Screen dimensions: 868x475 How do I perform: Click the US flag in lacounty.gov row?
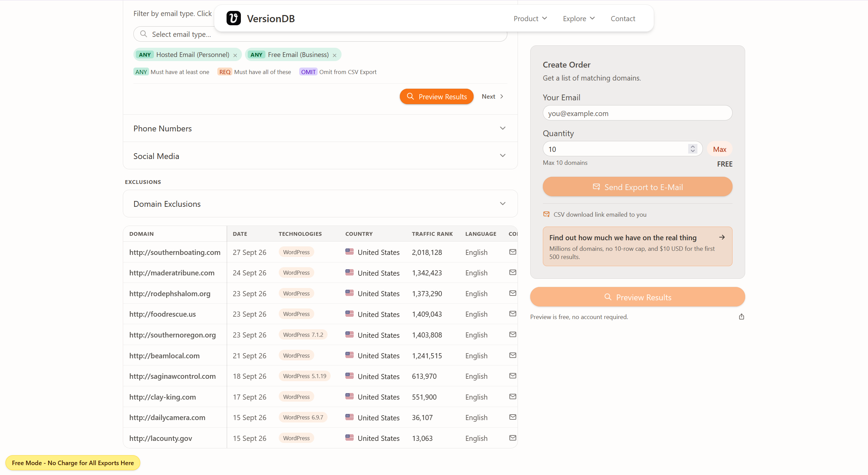349,437
